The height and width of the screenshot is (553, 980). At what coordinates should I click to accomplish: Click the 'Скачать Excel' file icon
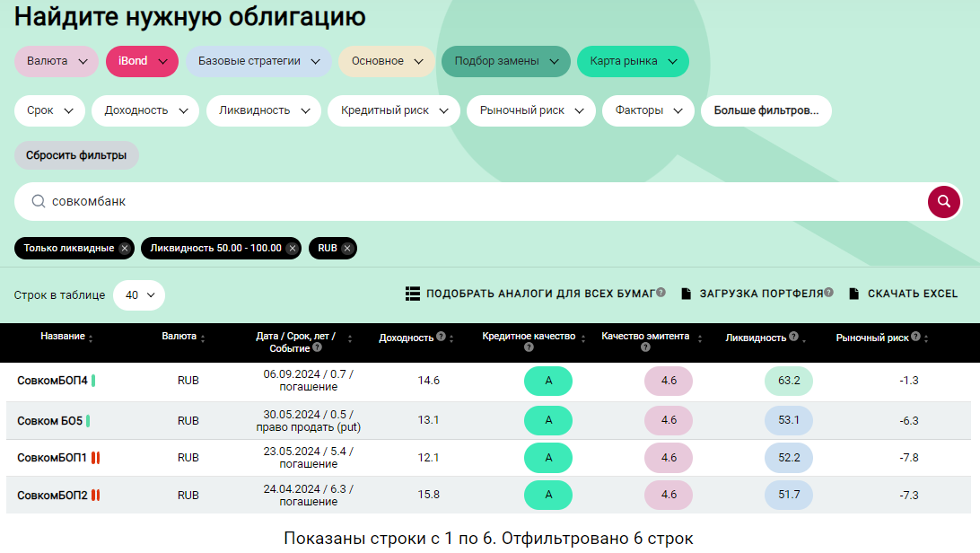853,294
